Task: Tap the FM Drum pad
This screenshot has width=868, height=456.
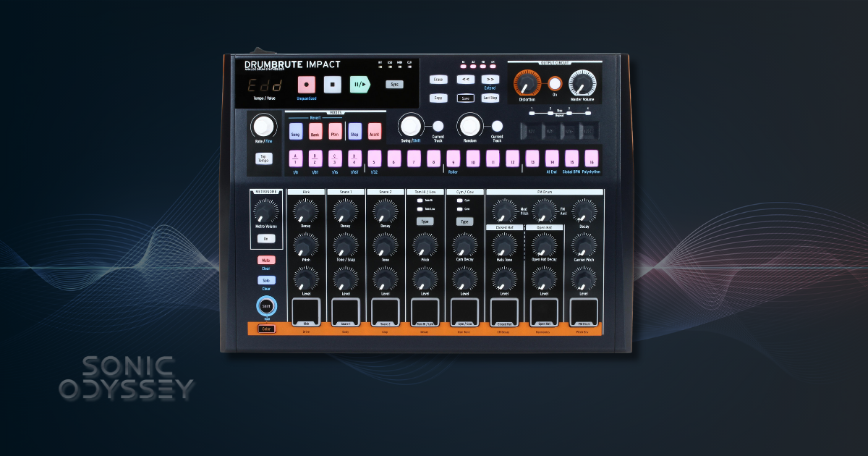Action: point(584,313)
